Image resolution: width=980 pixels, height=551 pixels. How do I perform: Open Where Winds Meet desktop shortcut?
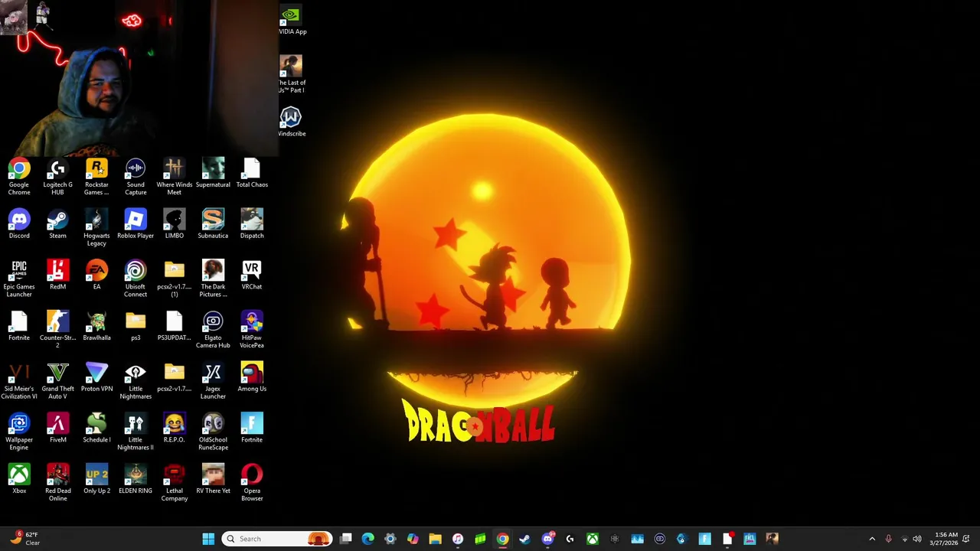(x=175, y=177)
